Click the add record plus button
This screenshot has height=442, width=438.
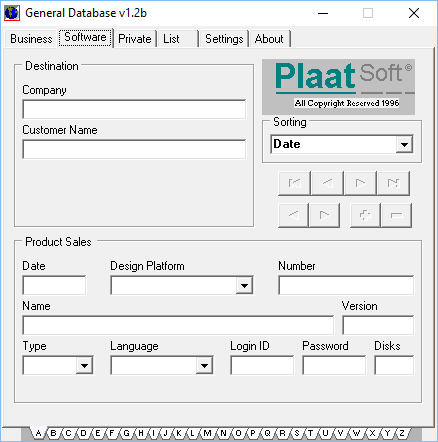click(365, 215)
